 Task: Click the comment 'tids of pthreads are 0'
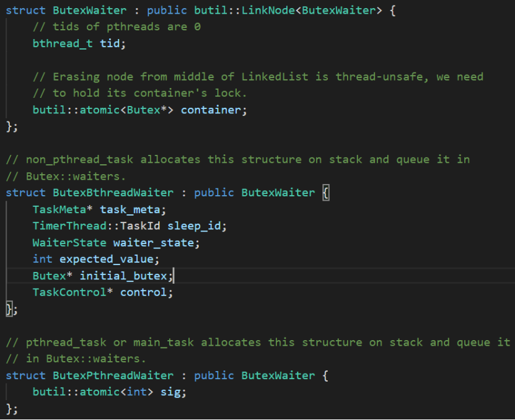point(117,27)
